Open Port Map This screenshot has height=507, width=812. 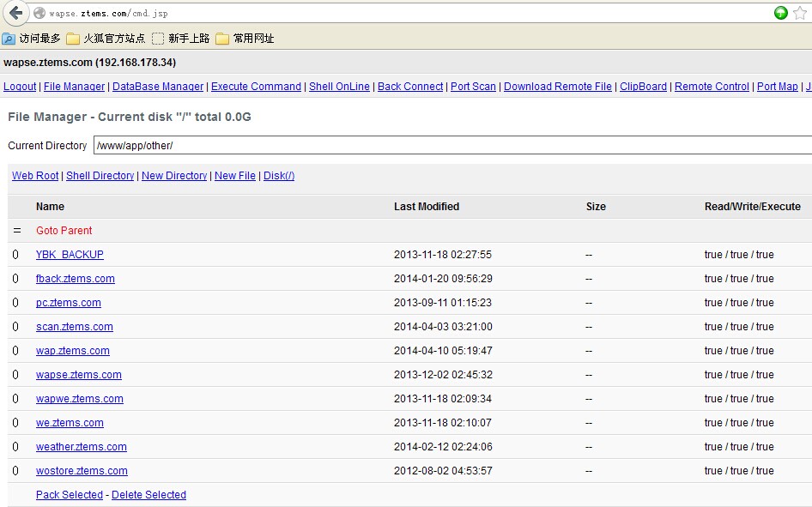(778, 87)
